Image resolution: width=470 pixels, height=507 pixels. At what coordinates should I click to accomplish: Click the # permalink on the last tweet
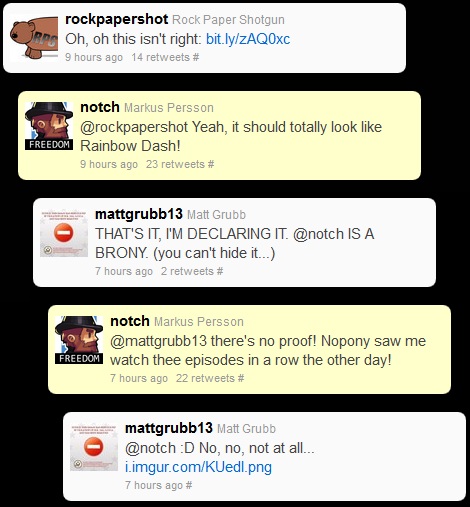189,485
